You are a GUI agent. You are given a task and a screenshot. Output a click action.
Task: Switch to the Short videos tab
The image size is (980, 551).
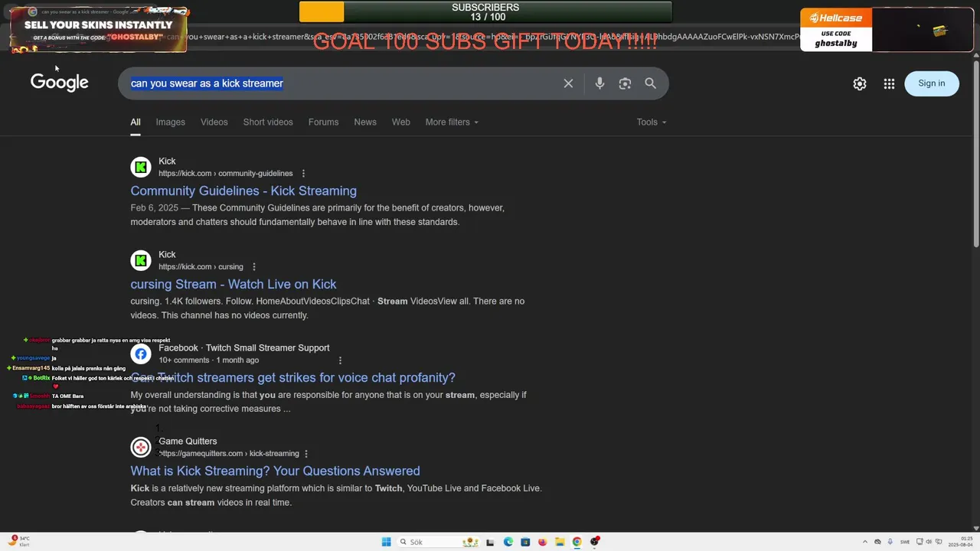click(x=268, y=122)
